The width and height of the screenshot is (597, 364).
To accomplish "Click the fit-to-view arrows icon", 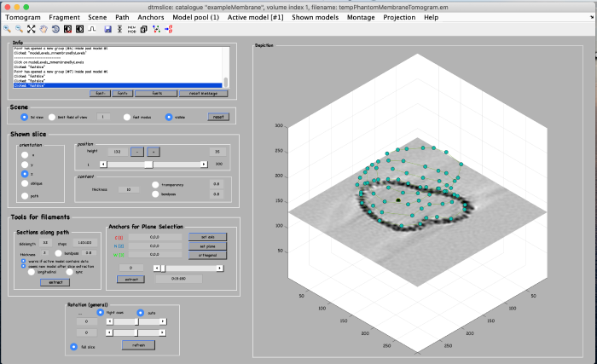I will [x=32, y=29].
